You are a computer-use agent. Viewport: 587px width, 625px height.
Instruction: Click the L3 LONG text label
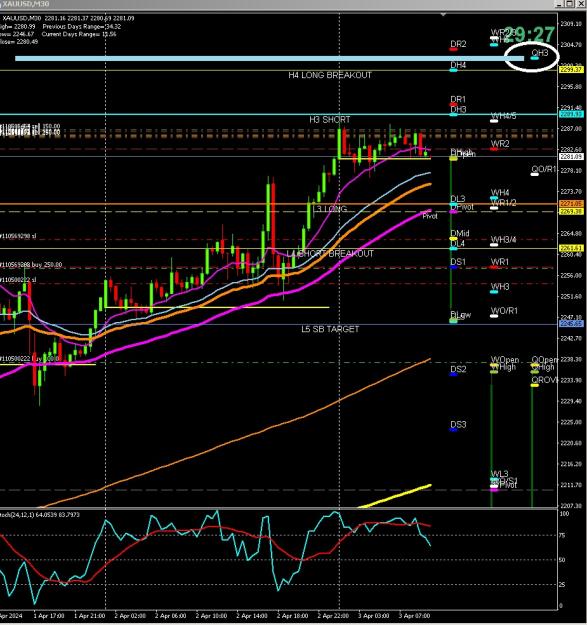[x=330, y=209]
